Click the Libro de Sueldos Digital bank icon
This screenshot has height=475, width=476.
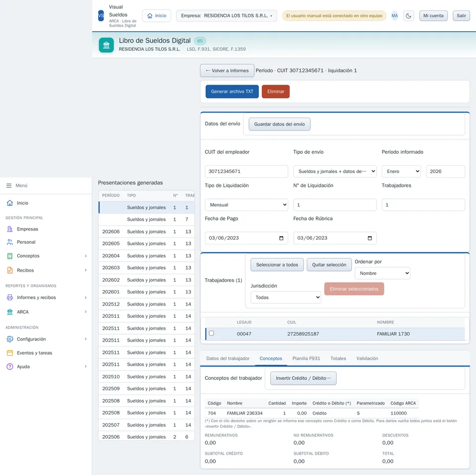click(106, 45)
